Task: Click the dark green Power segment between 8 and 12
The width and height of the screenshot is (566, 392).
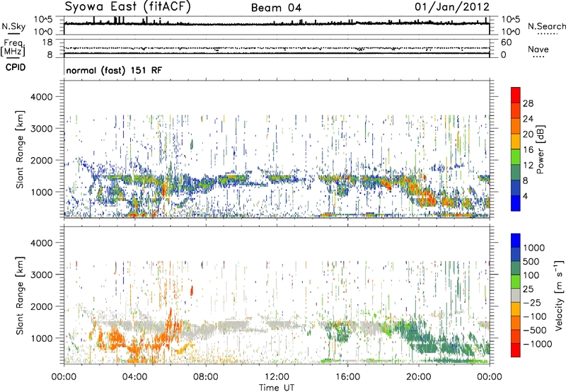Action: click(516, 172)
